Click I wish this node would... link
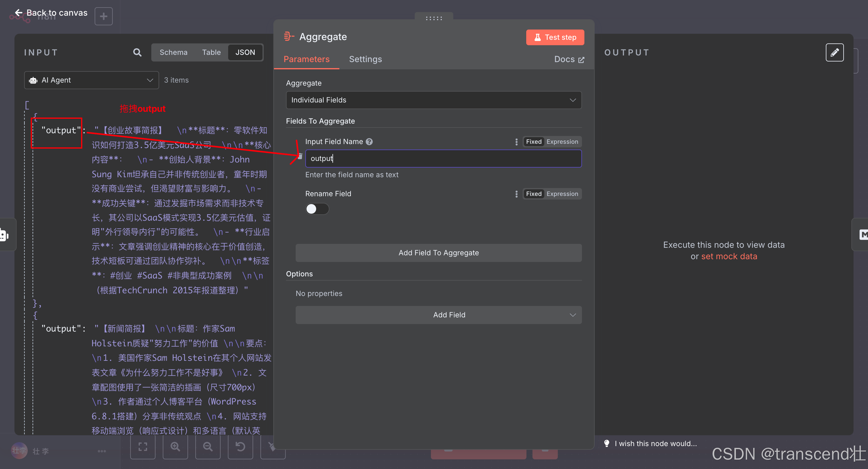The image size is (868, 469). tap(656, 443)
